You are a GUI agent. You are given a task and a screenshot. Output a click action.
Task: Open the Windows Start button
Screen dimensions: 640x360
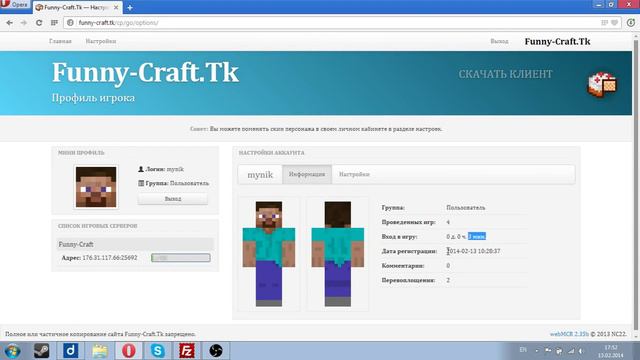pos(13,351)
